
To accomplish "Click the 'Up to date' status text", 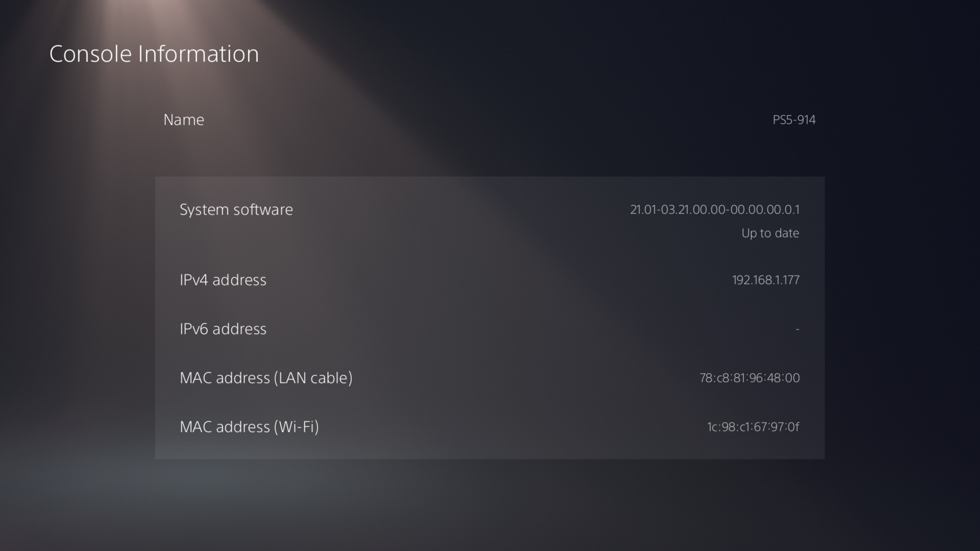I will [x=770, y=233].
